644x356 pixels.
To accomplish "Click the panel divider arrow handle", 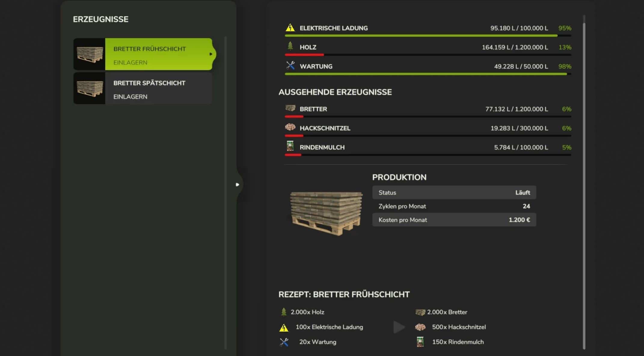I will pyautogui.click(x=238, y=184).
